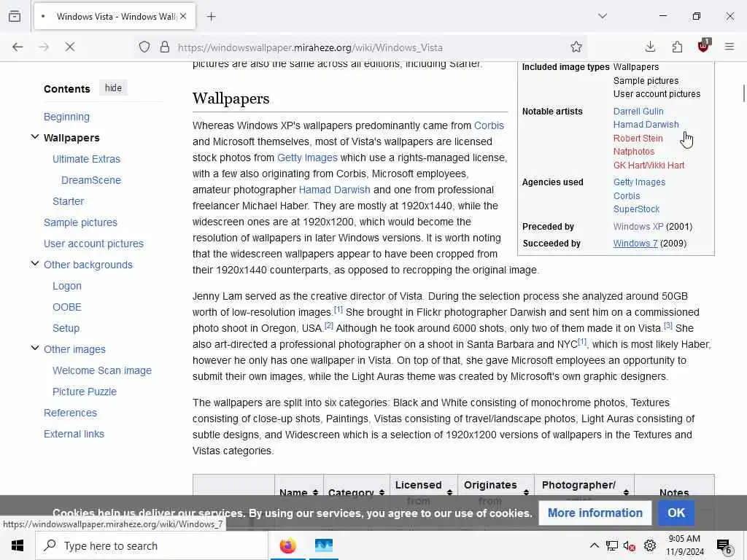Open Hamad Darwish link in paragraph
The height and width of the screenshot is (560, 747).
click(x=334, y=190)
